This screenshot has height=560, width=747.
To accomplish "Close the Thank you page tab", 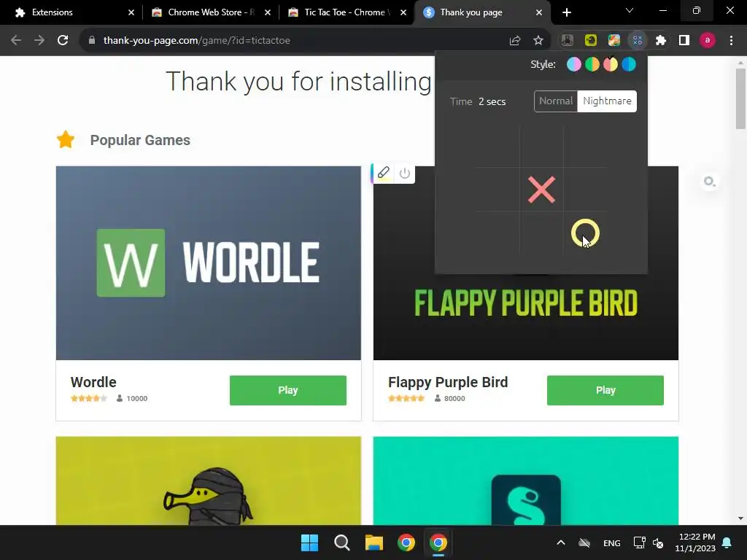I will 539,12.
